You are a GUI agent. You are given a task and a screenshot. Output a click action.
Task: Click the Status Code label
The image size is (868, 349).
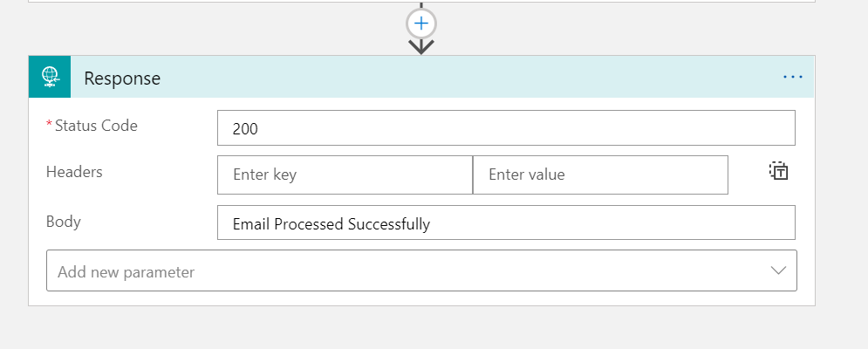click(x=96, y=126)
